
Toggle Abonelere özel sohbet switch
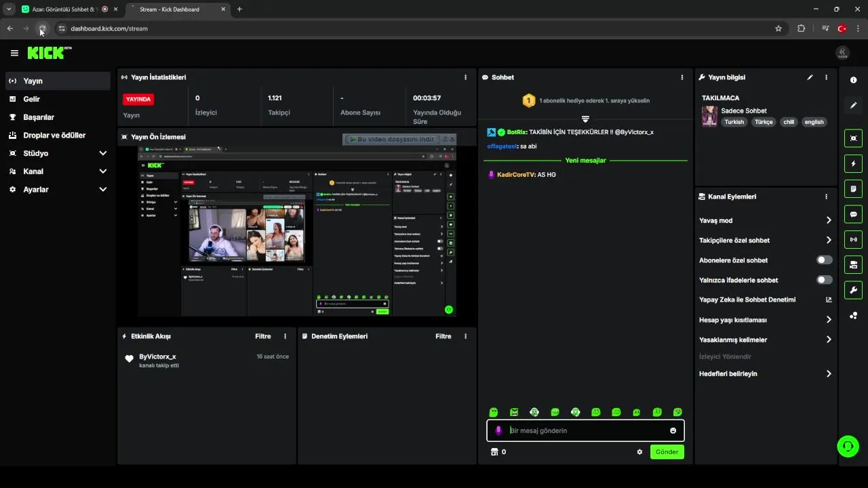[x=824, y=260]
